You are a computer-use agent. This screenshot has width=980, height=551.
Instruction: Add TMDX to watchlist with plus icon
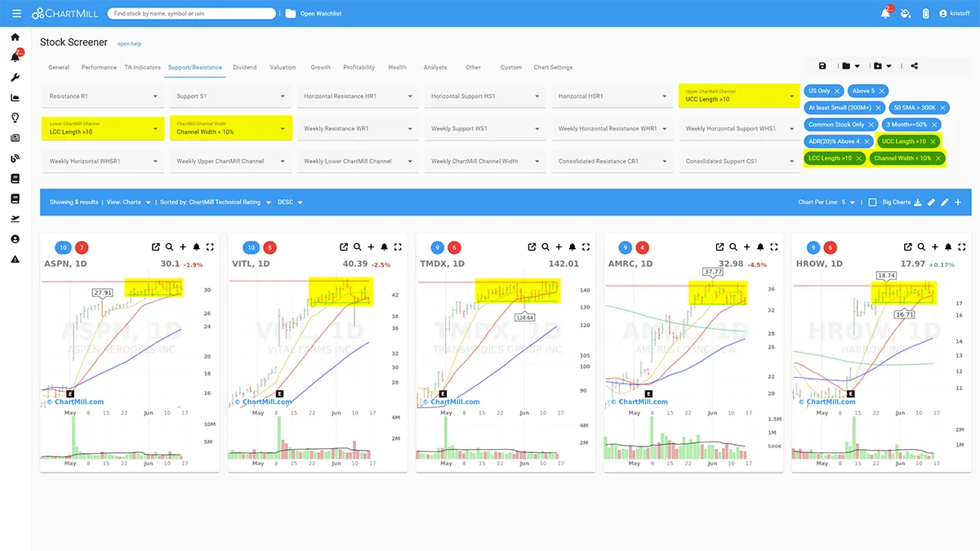(x=559, y=247)
